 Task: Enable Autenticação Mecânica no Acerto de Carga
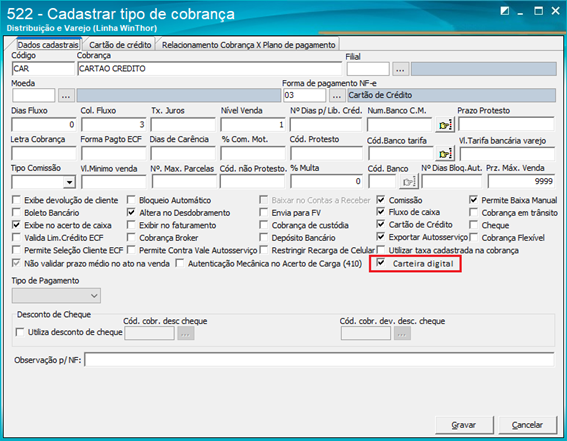click(x=180, y=263)
